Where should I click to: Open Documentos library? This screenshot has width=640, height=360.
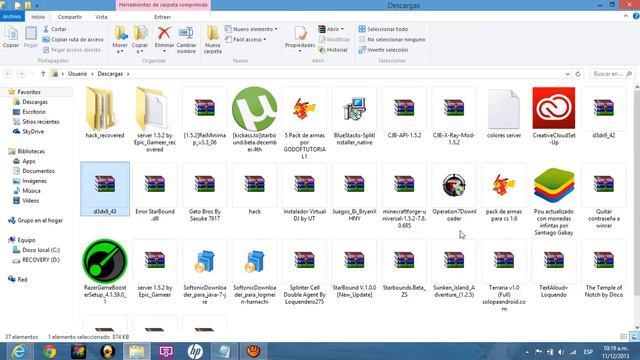click(38, 171)
